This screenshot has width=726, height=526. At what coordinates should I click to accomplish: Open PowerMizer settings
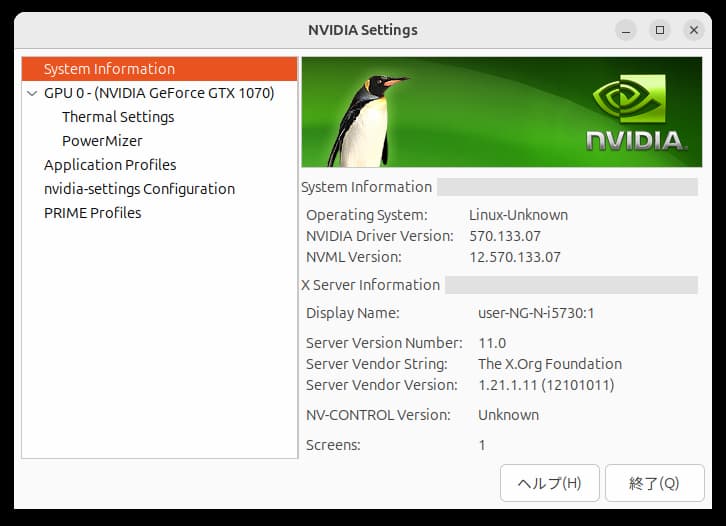102,141
